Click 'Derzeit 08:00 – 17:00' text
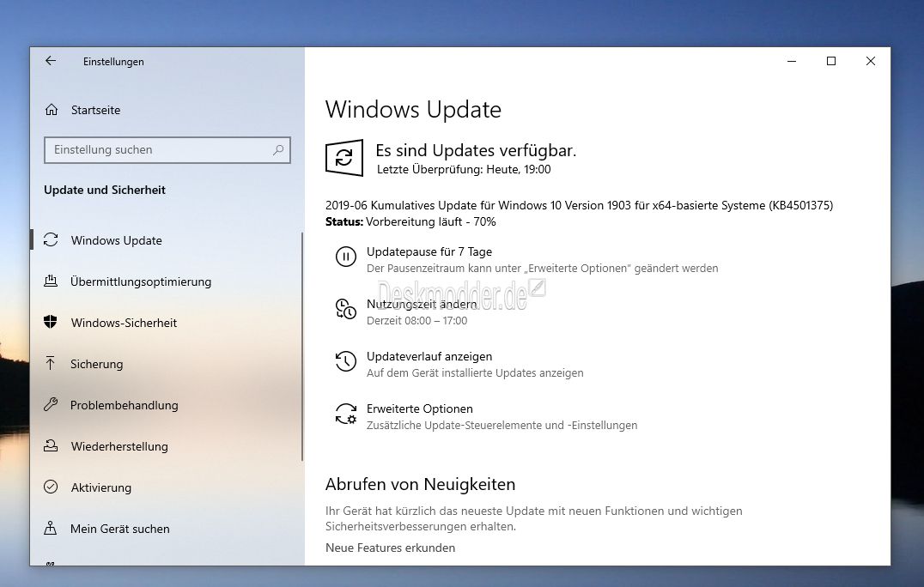This screenshot has width=924, height=587. 416,321
